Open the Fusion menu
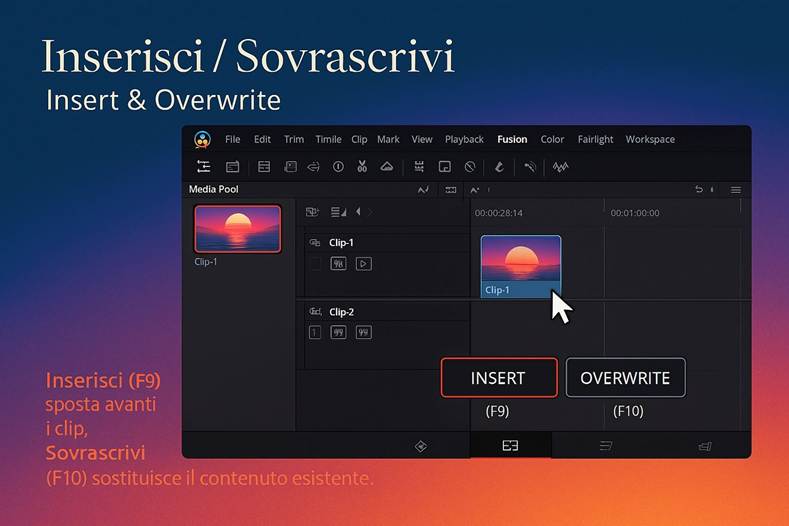Viewport: 789px width, 526px height. 512,139
